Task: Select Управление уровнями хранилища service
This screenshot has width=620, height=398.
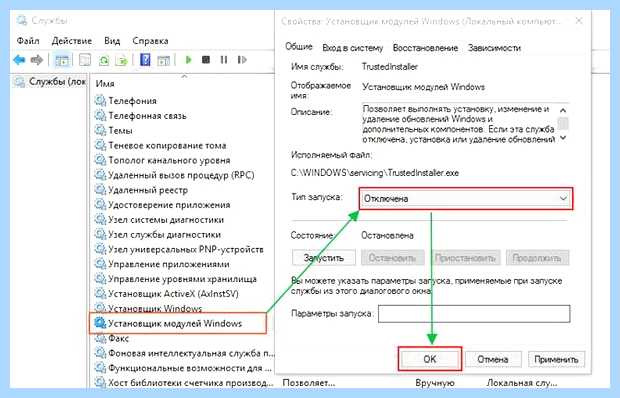Action: point(182,279)
